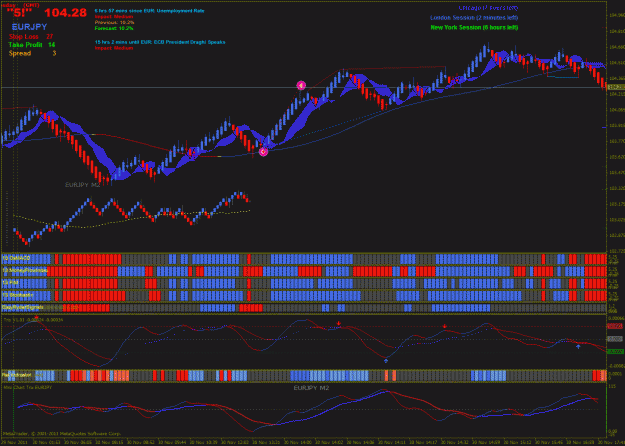Click "EURJPY M2" title in bottom mini chart
The width and height of the screenshot is (625, 446).
pyautogui.click(x=311, y=388)
